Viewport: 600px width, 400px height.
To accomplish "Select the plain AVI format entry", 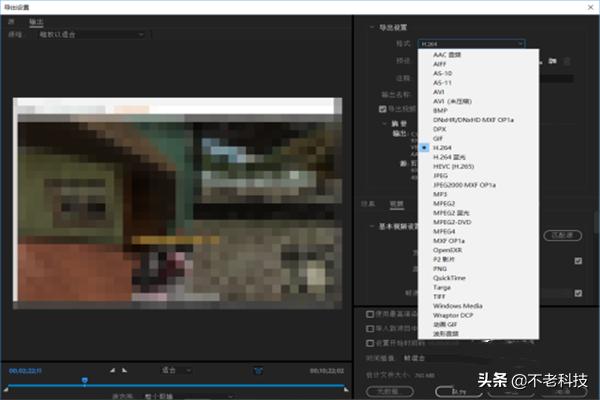I will [439, 92].
